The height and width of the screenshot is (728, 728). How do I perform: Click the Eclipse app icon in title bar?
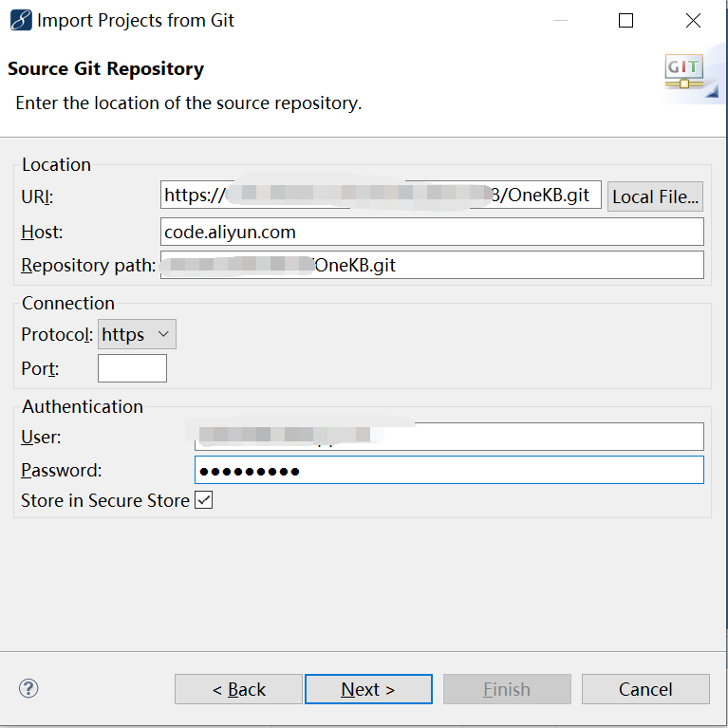click(x=19, y=20)
